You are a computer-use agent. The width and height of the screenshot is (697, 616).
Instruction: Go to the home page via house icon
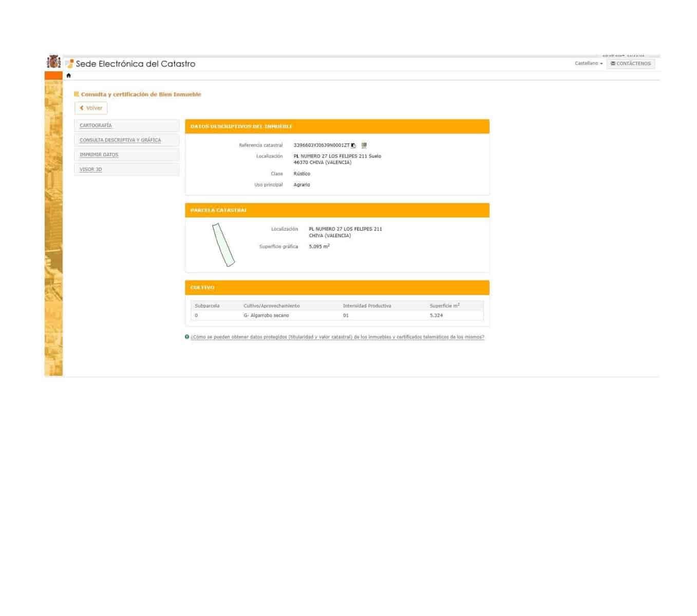pos(68,75)
